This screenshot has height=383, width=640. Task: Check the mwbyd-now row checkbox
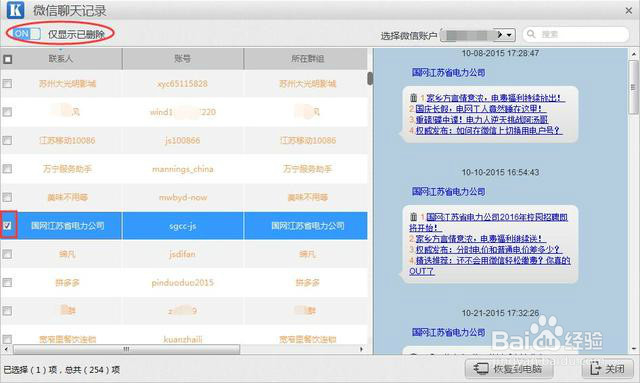click(7, 197)
